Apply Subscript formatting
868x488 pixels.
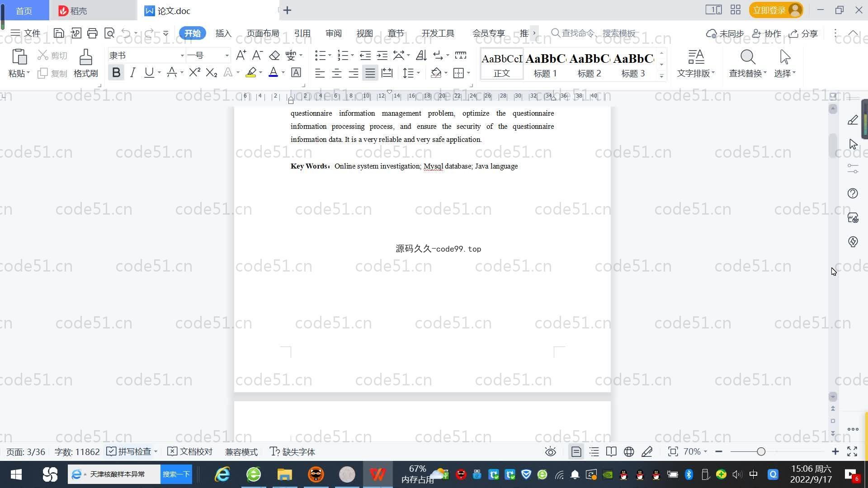coord(211,72)
